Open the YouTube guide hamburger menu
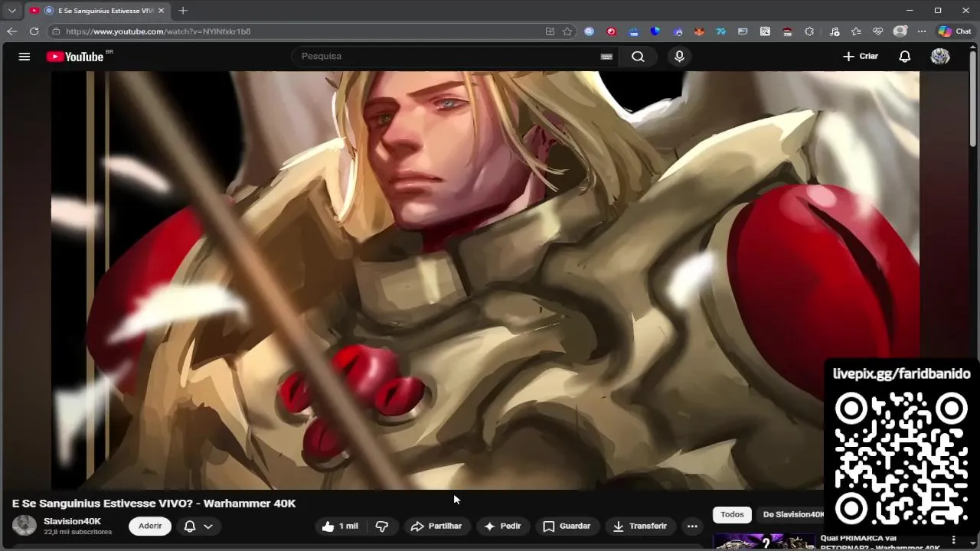Image resolution: width=980 pixels, height=551 pixels. click(x=24, y=57)
